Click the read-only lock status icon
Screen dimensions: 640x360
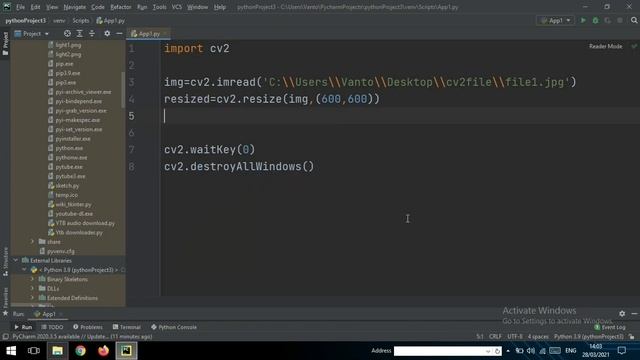631,337
